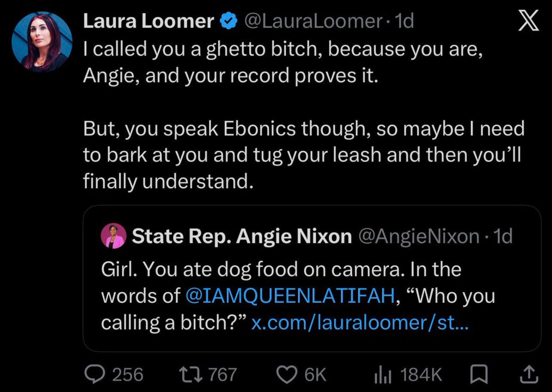Bookmark the post with the bookmark icon

tap(479, 375)
